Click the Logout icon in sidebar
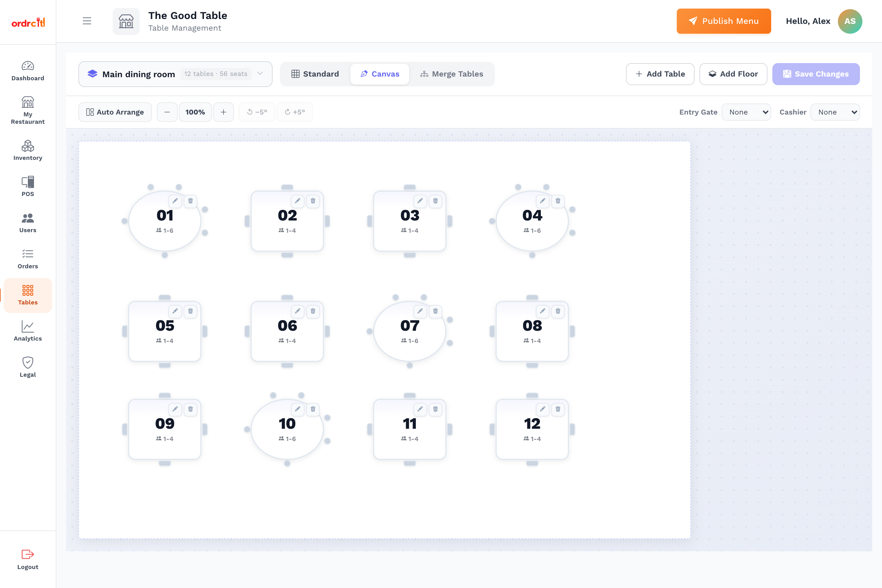The height and width of the screenshot is (588, 882). 28,554
